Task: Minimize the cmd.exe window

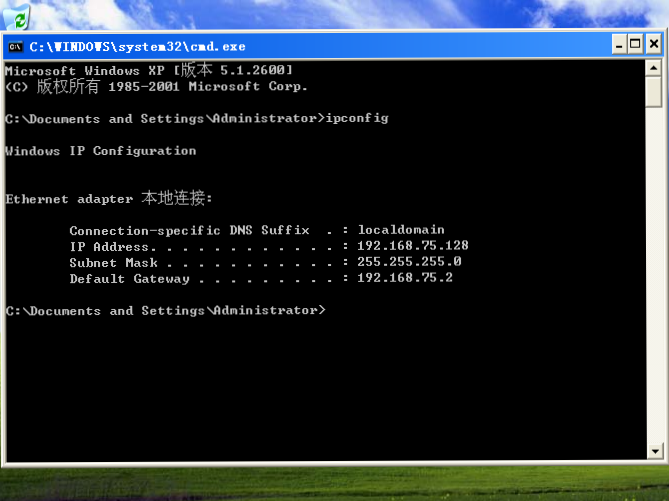Action: coord(619,44)
